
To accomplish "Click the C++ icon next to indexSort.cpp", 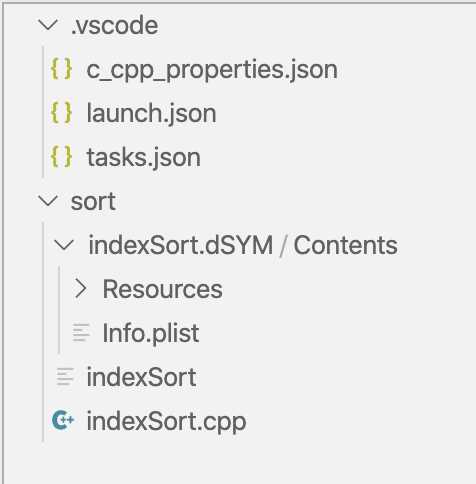I will [x=63, y=421].
